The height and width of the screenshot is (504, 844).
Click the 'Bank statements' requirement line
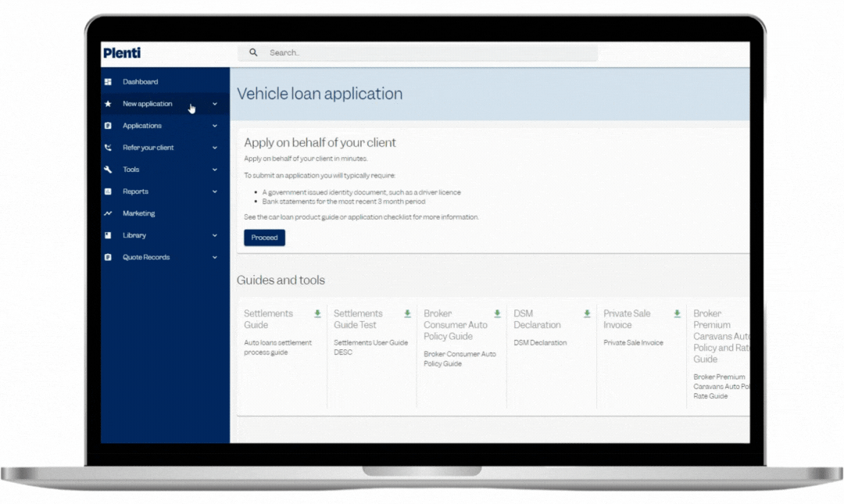click(x=343, y=202)
